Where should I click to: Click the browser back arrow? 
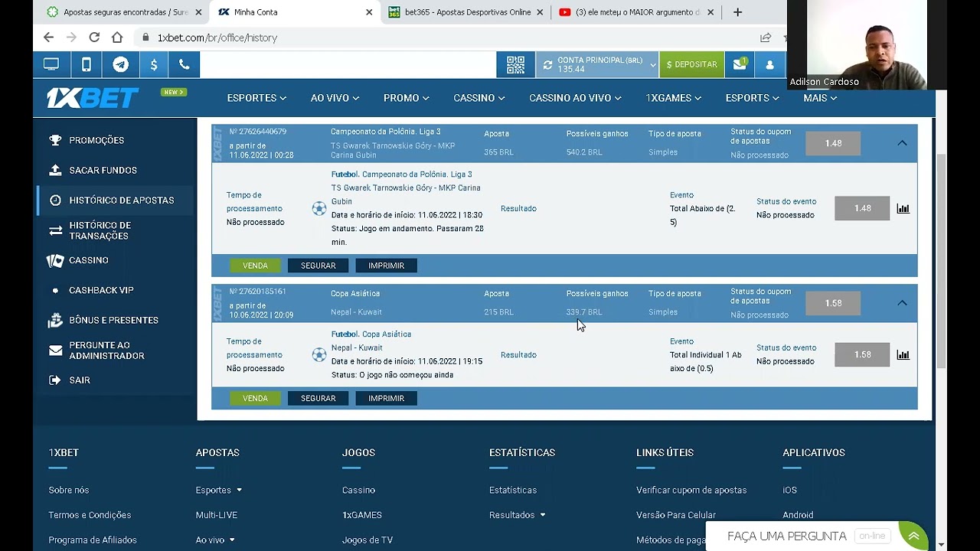coord(48,37)
